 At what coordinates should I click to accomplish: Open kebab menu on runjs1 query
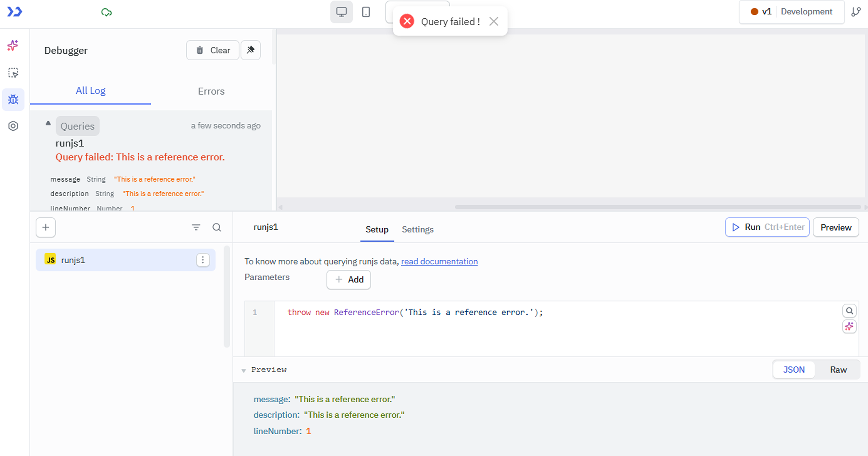click(203, 260)
